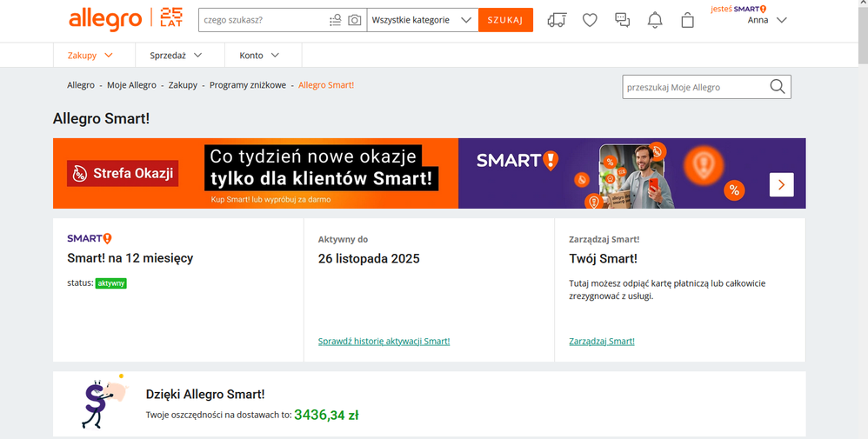This screenshot has width=868, height=439.
Task: Expand the Anna account menu
Action: point(767,21)
